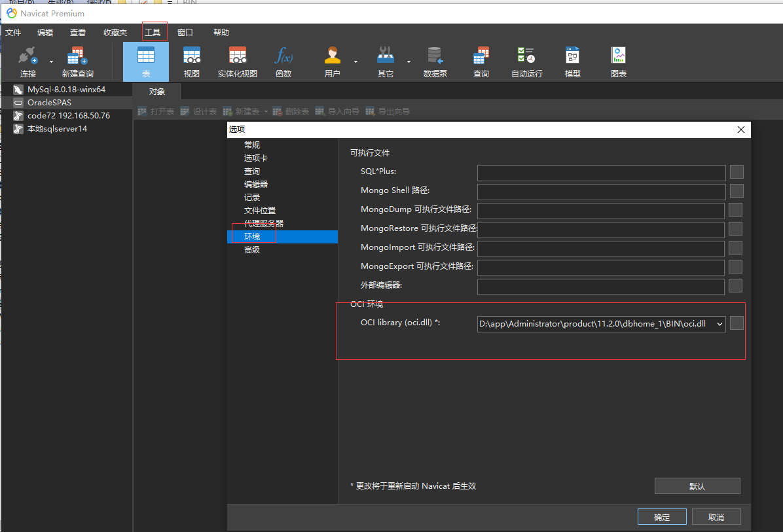The image size is (783, 532).
Task: Open the Query (查询) toolbar icon
Action: tap(481, 62)
